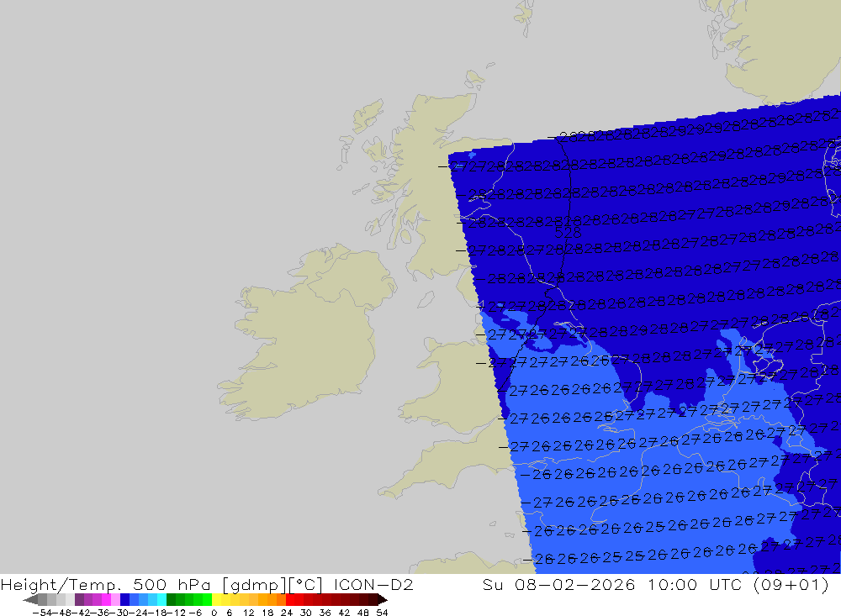Select the bright yellow swatch above 0
The image size is (841, 616).
pos(216,599)
